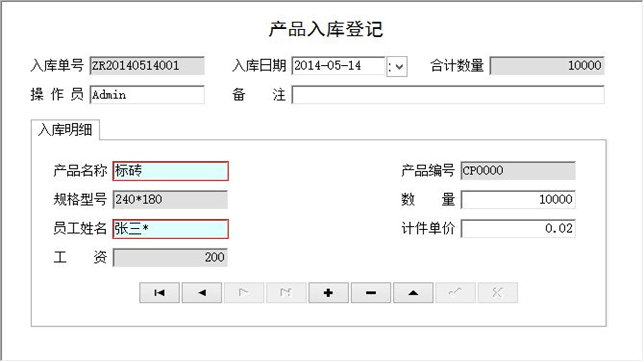Viewport: 644px width, 362px height.
Task: Select the 产品名称 field showing 标砖
Action: tap(171, 171)
